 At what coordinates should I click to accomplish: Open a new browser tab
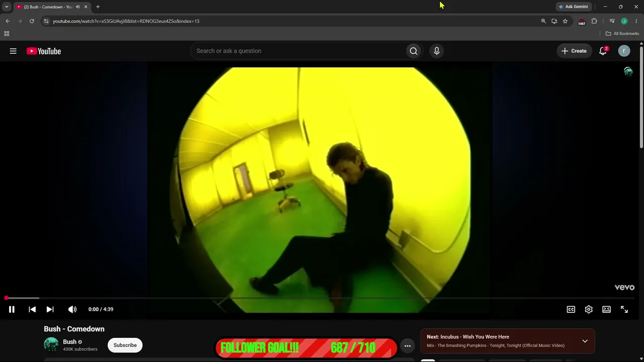coord(98,7)
